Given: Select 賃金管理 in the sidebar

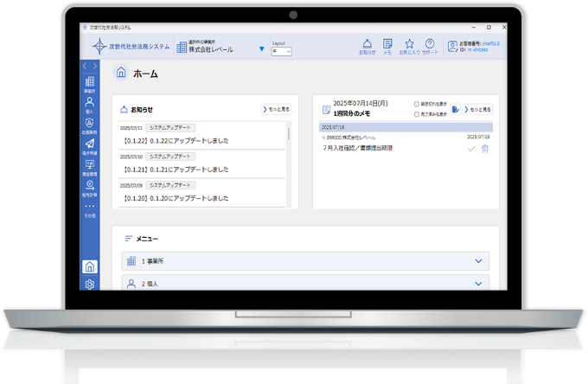Looking at the screenshot, I should pyautogui.click(x=90, y=166).
